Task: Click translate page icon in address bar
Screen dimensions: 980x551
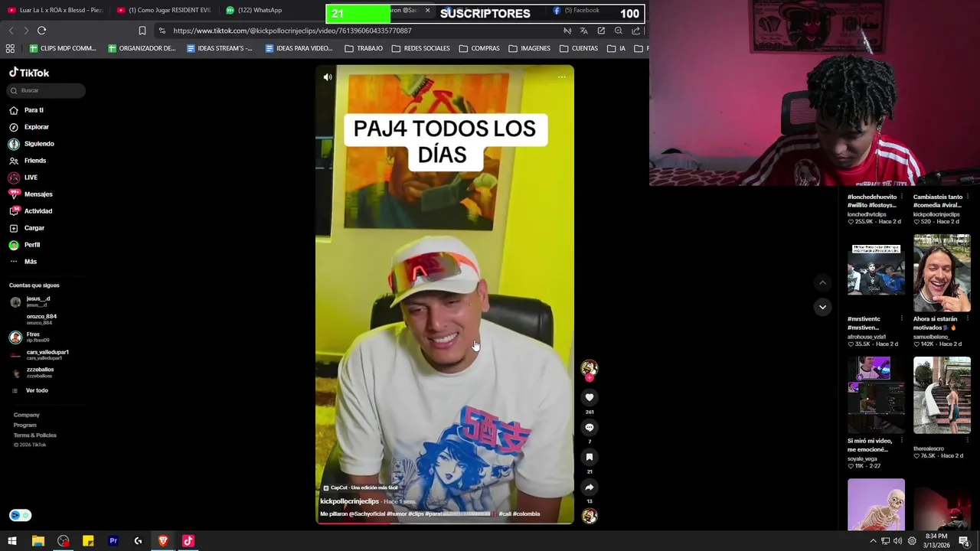Action: tap(583, 31)
